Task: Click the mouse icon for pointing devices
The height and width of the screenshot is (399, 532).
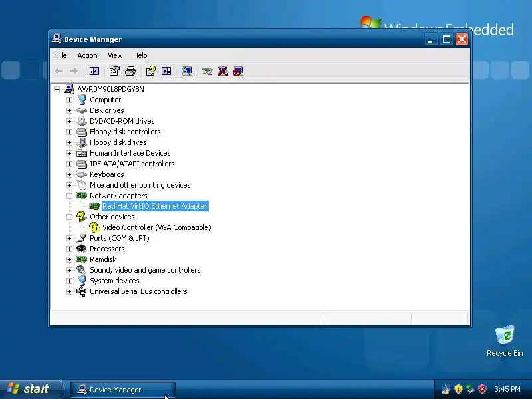Action: [x=82, y=185]
